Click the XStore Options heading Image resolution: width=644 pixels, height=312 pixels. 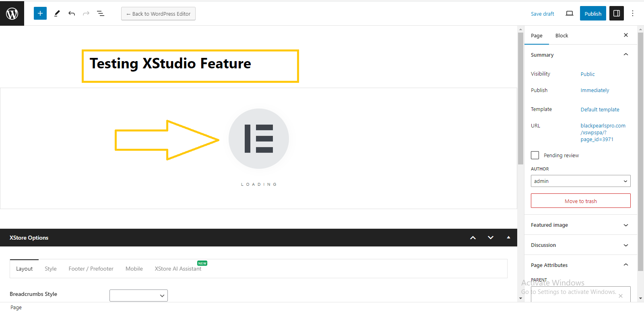pos(29,238)
